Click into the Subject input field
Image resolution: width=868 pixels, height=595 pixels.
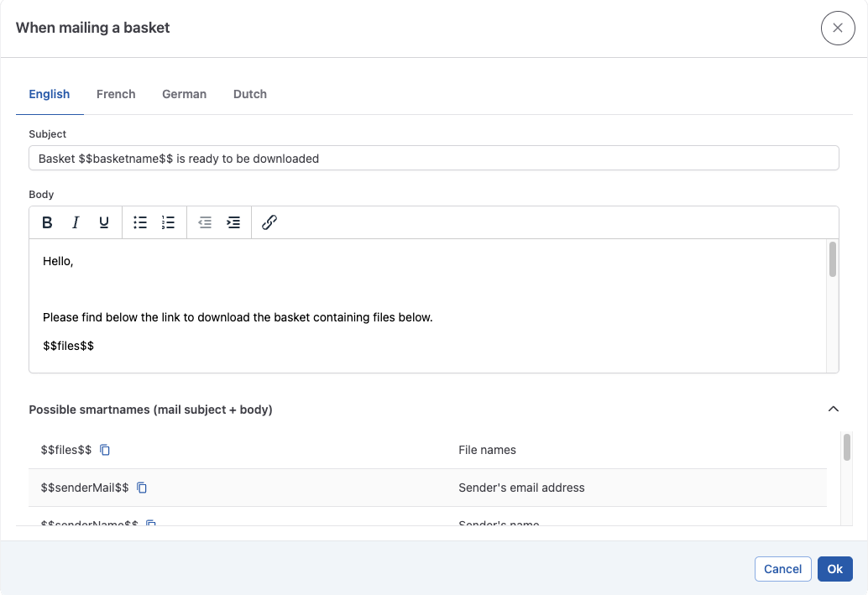(x=433, y=158)
